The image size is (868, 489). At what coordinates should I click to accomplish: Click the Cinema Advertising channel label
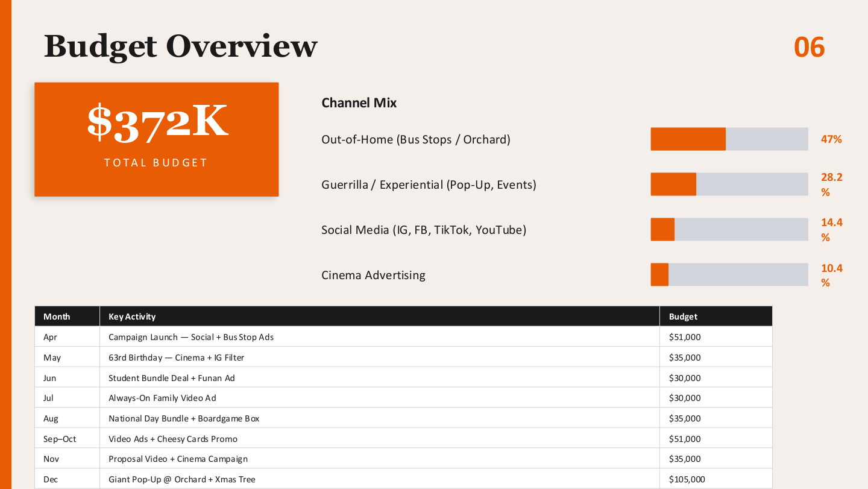(x=373, y=275)
